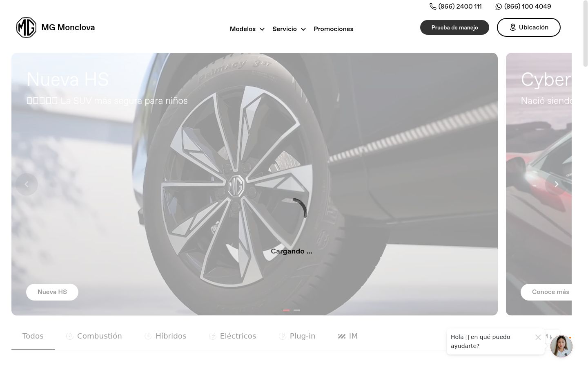Screen dimensions: 588x368
Task: Go to previous carousel slide
Action: [27, 184]
